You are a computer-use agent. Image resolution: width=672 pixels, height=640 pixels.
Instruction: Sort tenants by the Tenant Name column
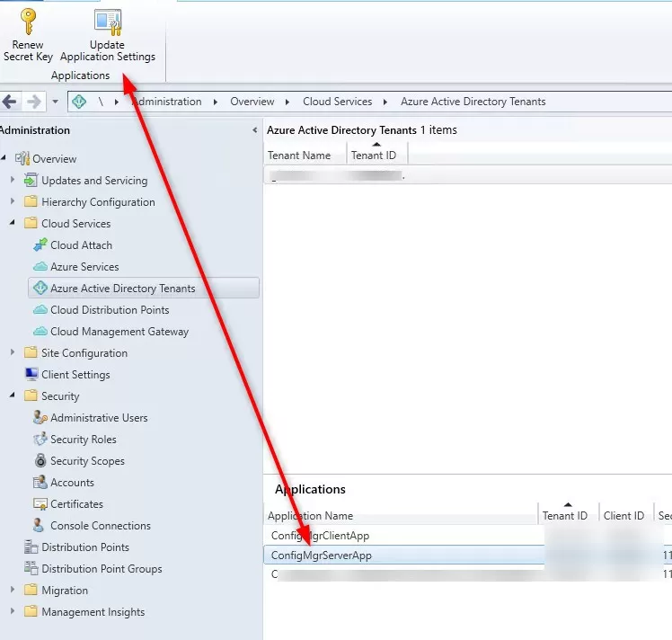305,156
